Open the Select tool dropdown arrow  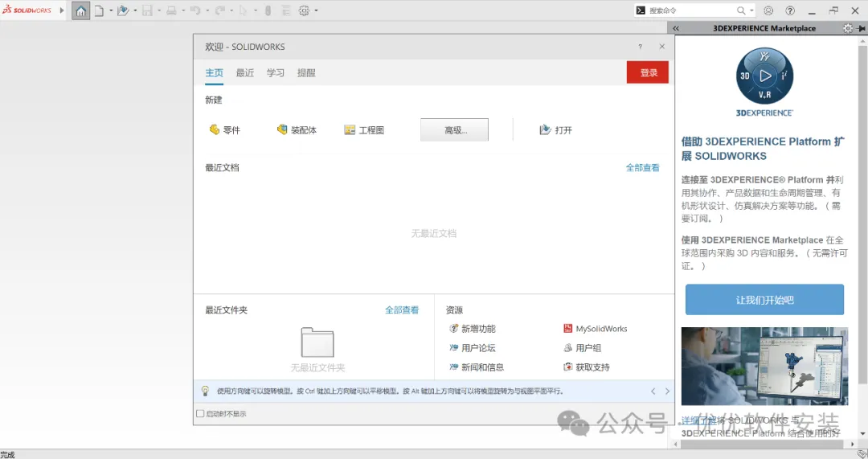pyautogui.click(x=256, y=11)
